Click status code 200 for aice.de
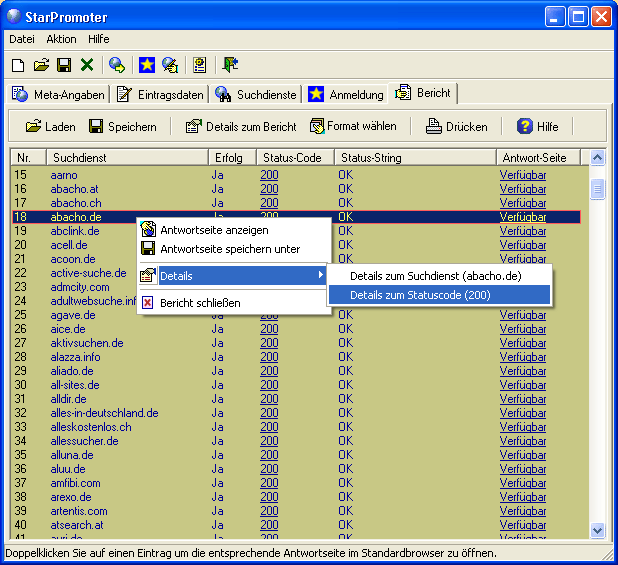 tap(269, 329)
